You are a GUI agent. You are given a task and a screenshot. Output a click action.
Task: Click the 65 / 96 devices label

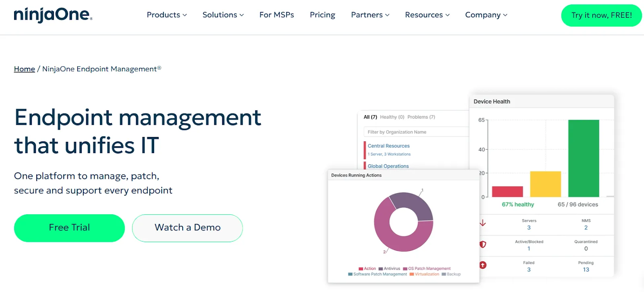[x=578, y=205]
